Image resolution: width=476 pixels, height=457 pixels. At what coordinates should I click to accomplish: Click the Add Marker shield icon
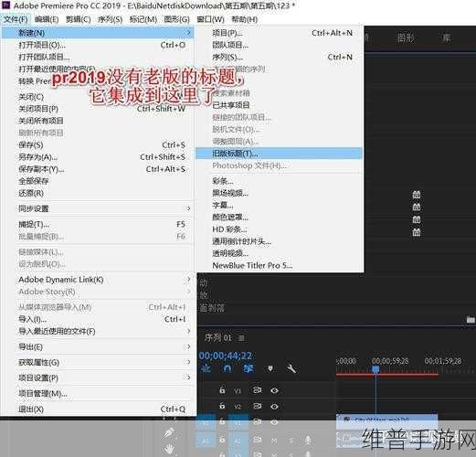click(x=270, y=369)
